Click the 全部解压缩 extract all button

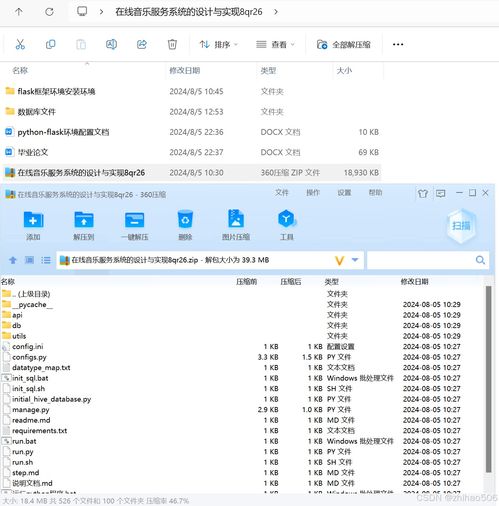[x=344, y=44]
